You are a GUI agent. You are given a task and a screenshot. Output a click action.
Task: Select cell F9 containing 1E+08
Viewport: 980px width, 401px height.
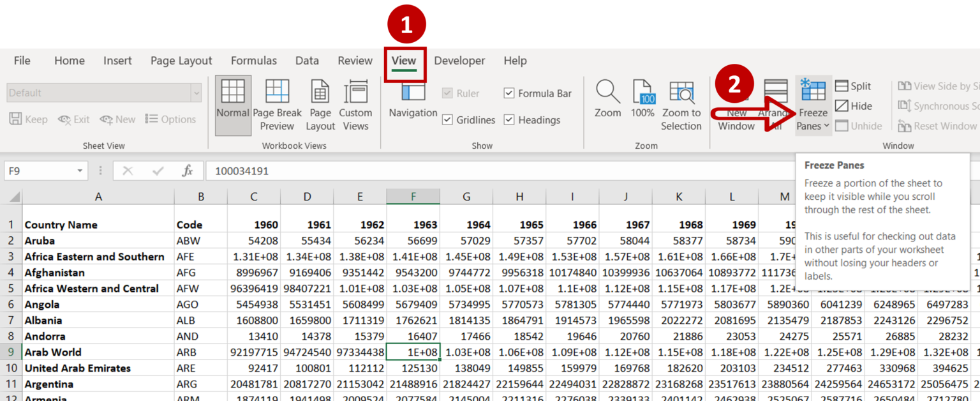coord(413,352)
